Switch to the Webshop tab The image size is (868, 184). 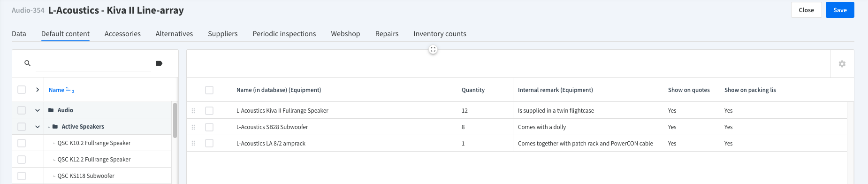point(345,34)
